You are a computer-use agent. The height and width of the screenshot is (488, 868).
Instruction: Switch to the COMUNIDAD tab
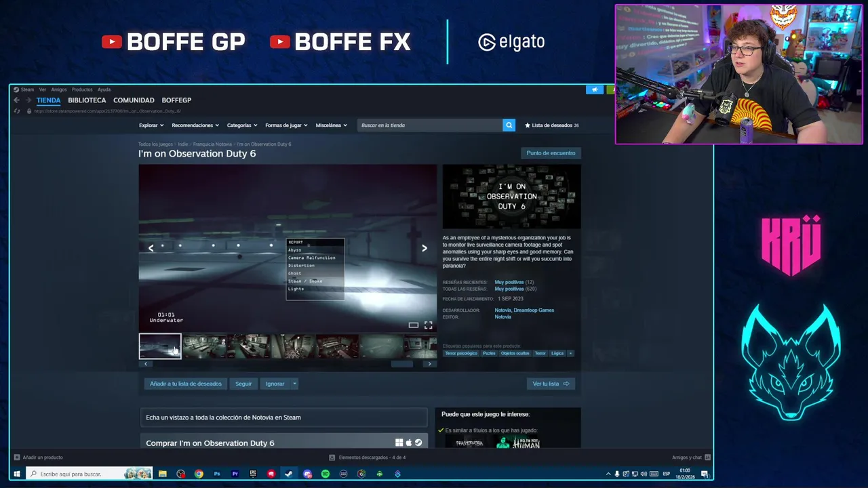[x=134, y=100]
